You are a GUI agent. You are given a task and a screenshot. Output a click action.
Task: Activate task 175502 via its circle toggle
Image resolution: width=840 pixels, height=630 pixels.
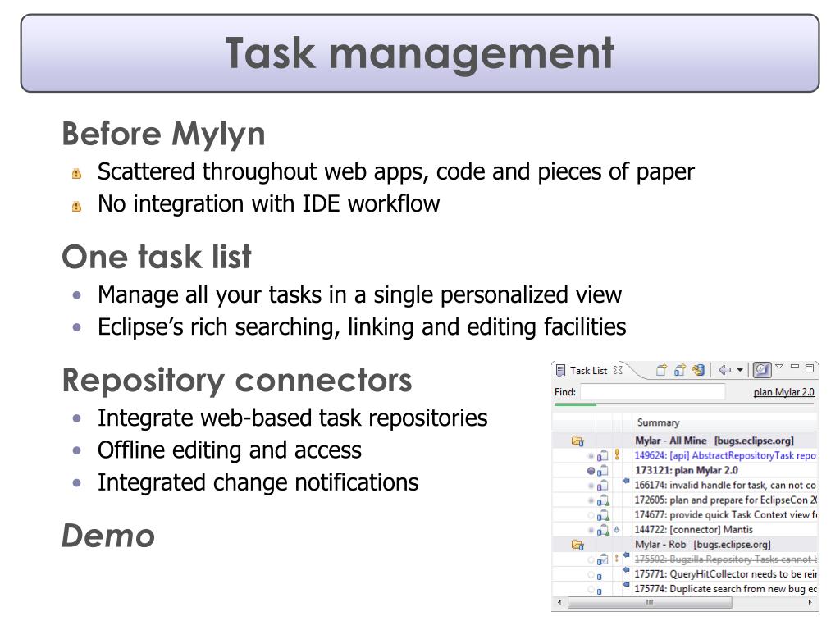coord(591,559)
